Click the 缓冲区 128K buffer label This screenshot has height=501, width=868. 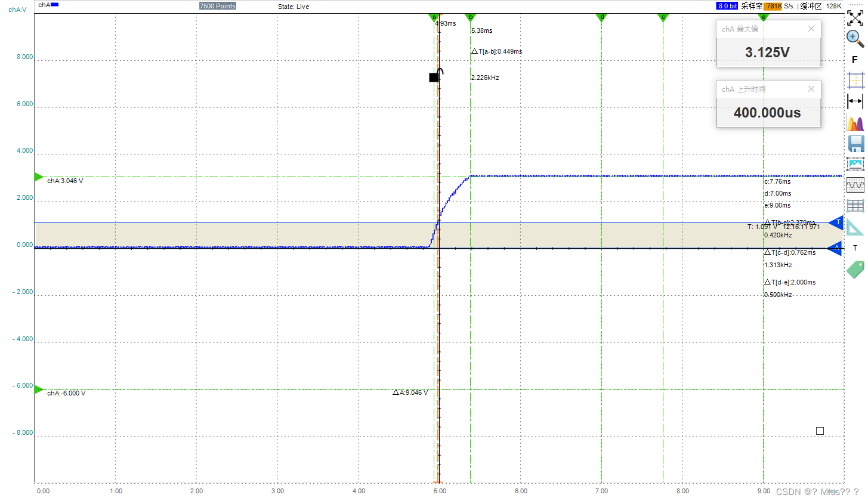click(821, 6)
